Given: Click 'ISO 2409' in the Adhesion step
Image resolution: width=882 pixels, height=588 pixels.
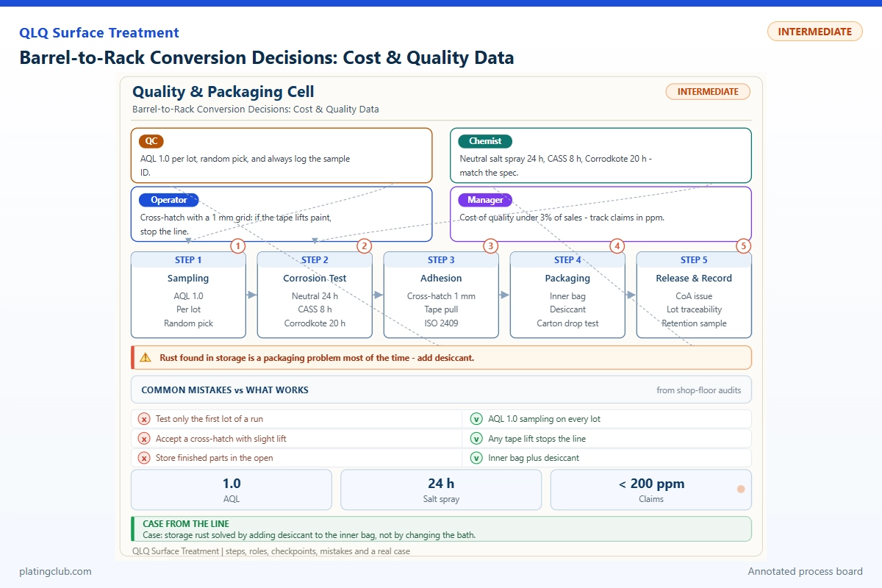Looking at the screenshot, I should (441, 323).
